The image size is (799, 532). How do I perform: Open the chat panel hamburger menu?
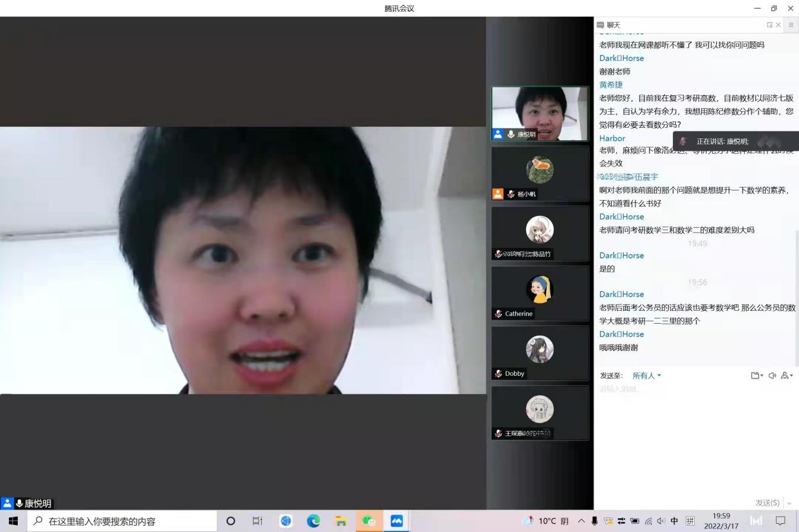click(791, 25)
